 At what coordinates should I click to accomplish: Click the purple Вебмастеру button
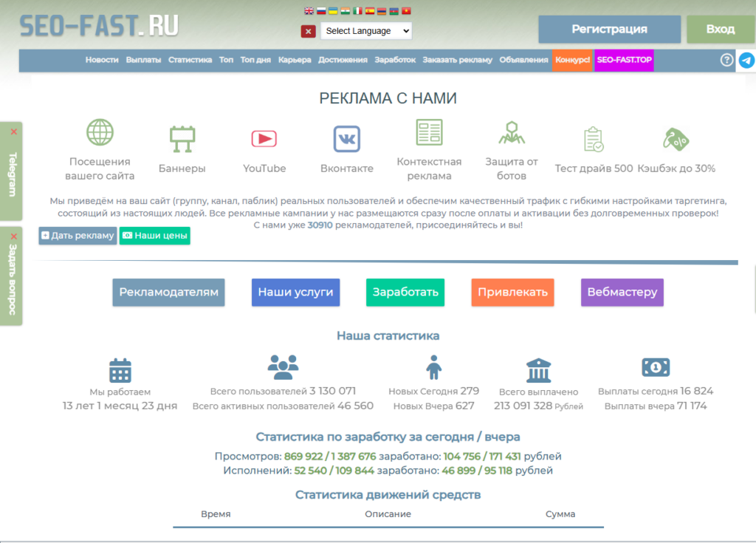click(x=622, y=293)
